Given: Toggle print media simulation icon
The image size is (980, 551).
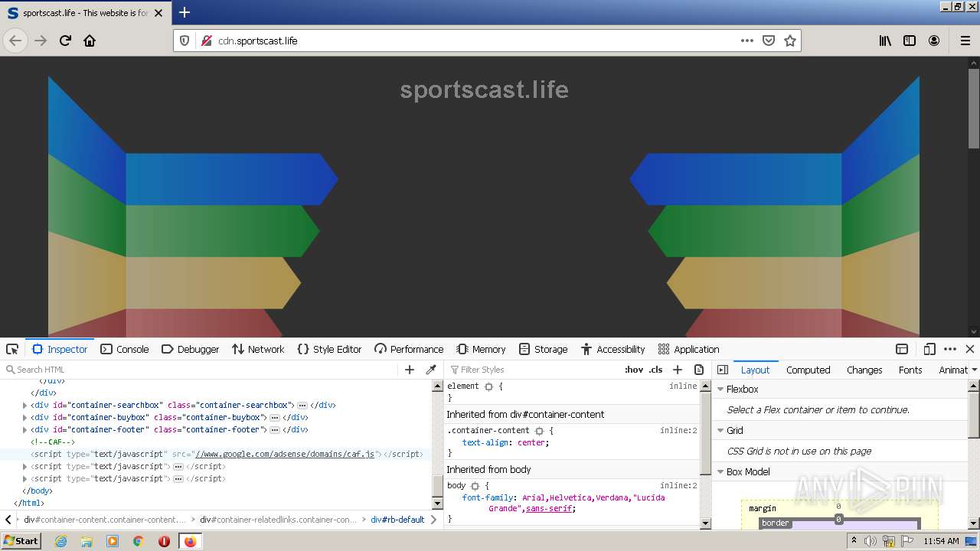Looking at the screenshot, I should (699, 370).
